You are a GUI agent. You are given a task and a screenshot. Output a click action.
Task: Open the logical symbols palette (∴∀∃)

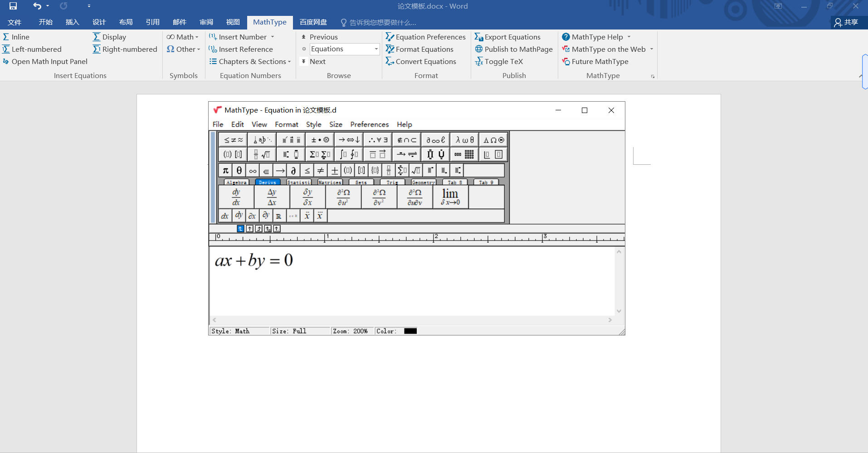pos(378,140)
